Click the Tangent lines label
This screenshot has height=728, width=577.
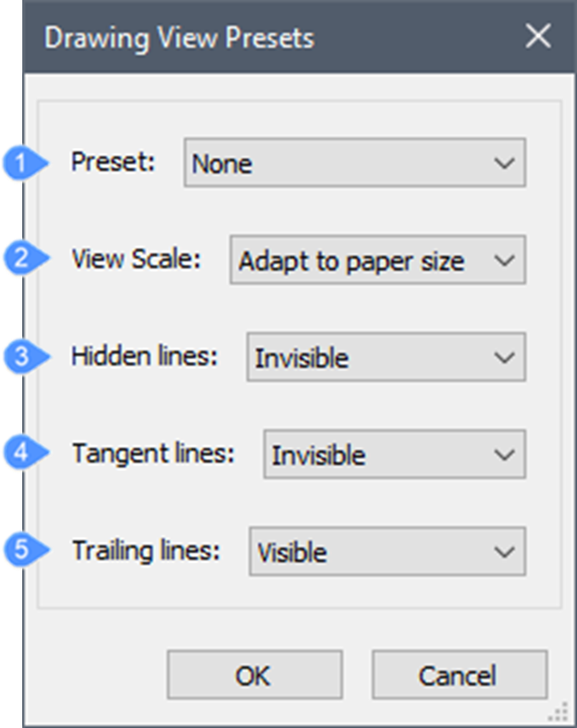pos(153,453)
